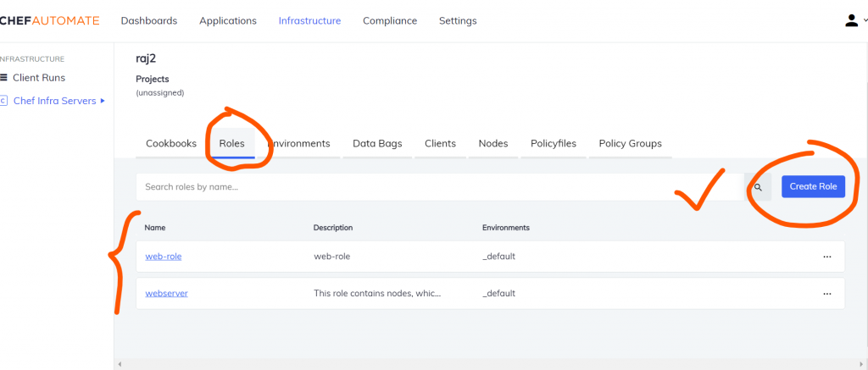Open the user profile icon menu
The image size is (868, 370).
point(851,20)
